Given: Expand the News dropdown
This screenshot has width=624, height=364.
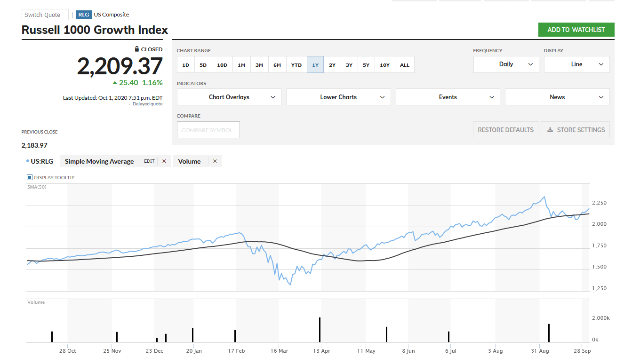Looking at the screenshot, I should pyautogui.click(x=557, y=97).
